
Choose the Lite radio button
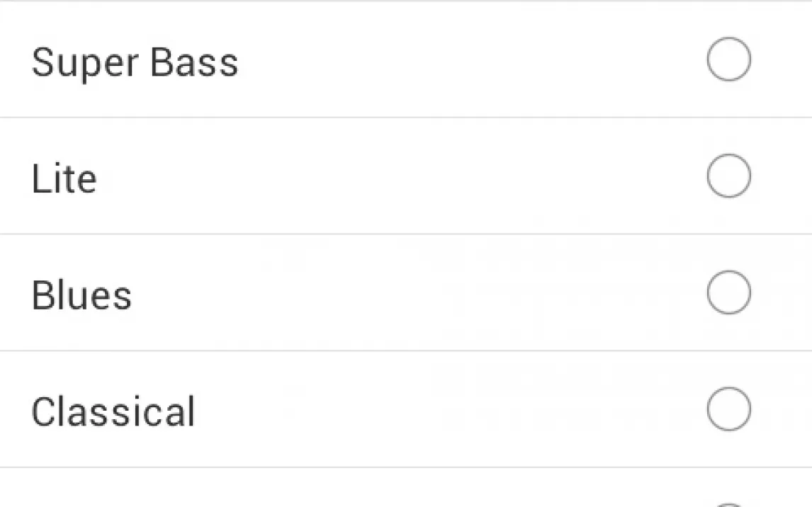point(728,176)
